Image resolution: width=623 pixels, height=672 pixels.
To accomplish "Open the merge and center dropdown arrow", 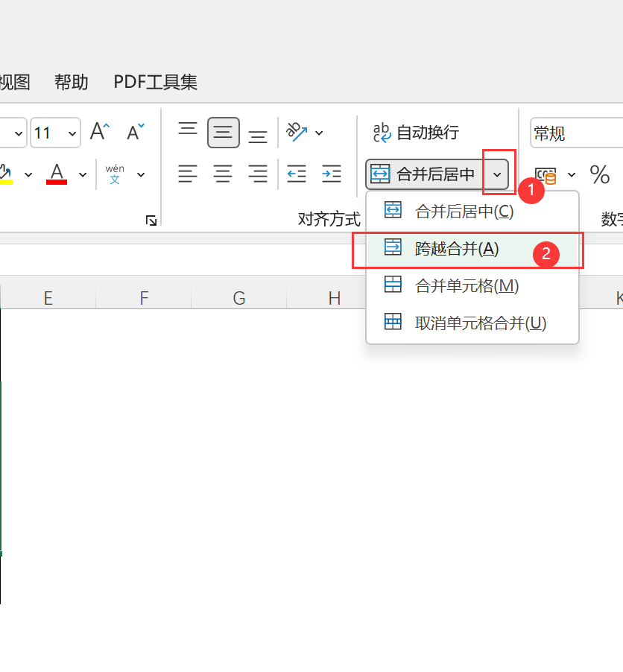I will (x=498, y=174).
